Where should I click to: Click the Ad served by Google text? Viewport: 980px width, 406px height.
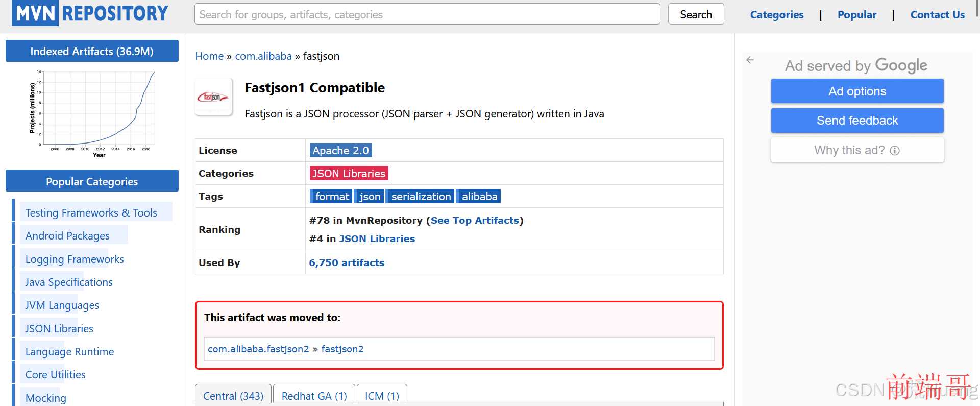click(856, 65)
